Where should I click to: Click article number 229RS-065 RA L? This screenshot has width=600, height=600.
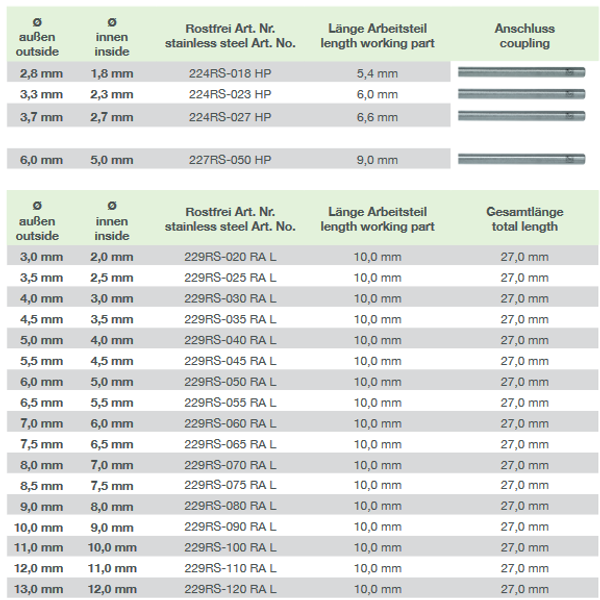[230, 444]
